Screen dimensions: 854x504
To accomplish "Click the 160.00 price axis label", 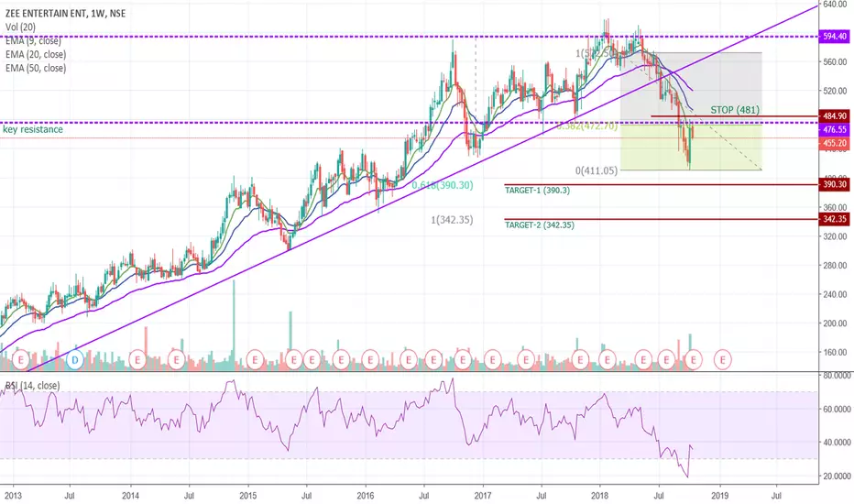I will pos(835,353).
